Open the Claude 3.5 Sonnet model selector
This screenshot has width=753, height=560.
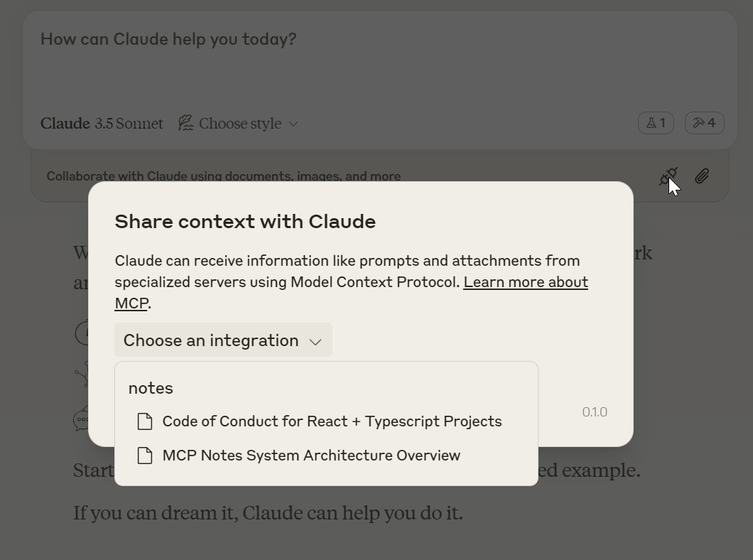tap(102, 123)
